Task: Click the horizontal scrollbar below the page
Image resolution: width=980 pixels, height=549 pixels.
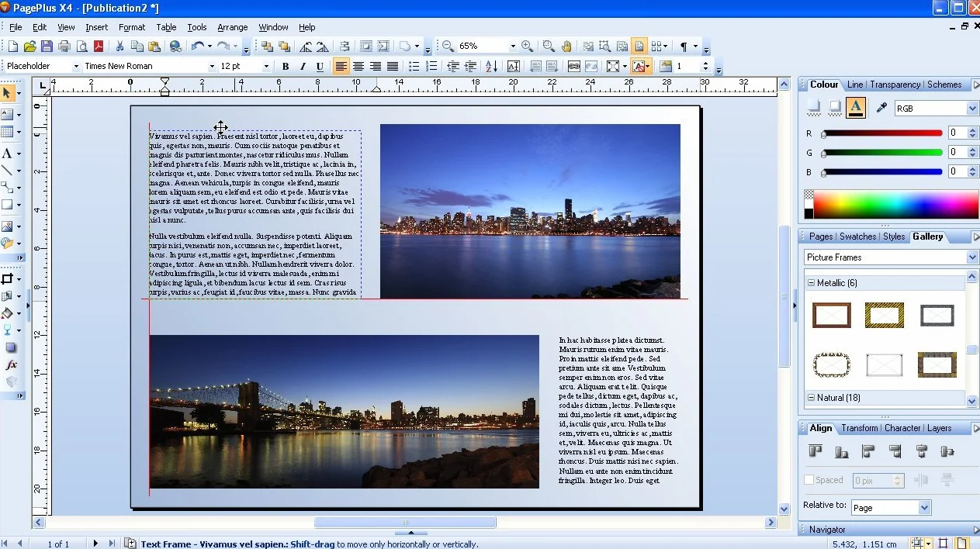Action: tap(405, 523)
